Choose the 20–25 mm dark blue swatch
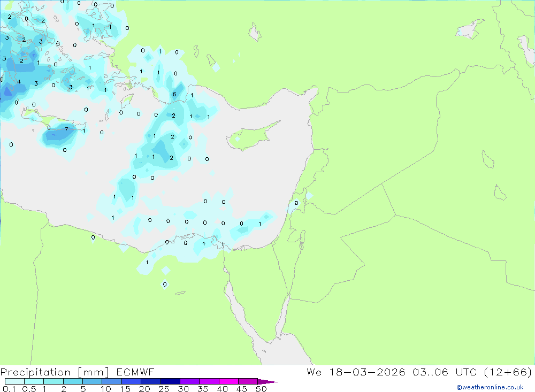This screenshot has height=392, width=535. click(151, 381)
